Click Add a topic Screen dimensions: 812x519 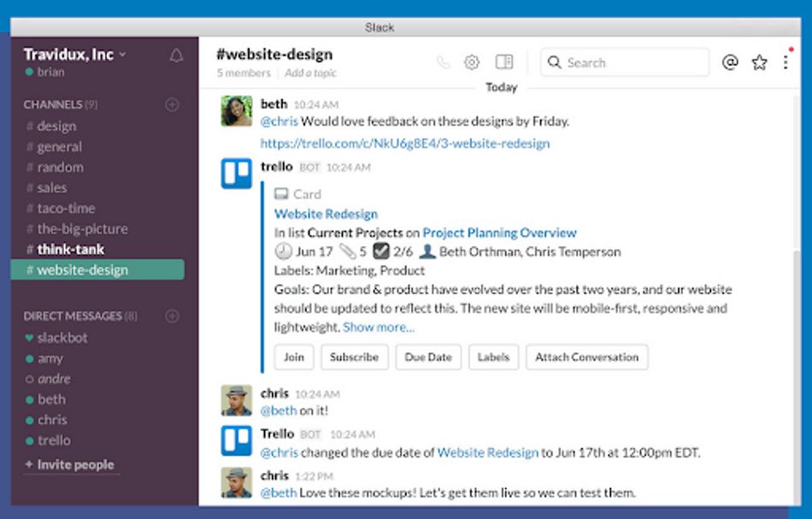tap(311, 73)
